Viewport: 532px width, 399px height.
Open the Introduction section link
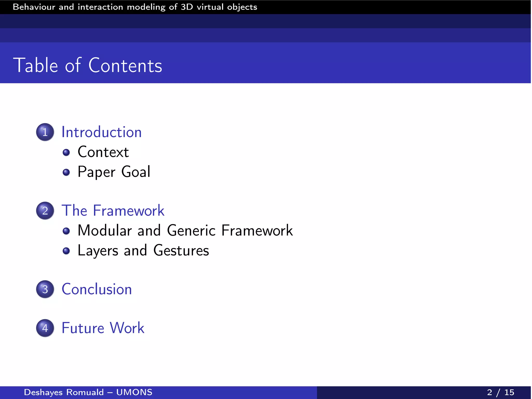[102, 132]
